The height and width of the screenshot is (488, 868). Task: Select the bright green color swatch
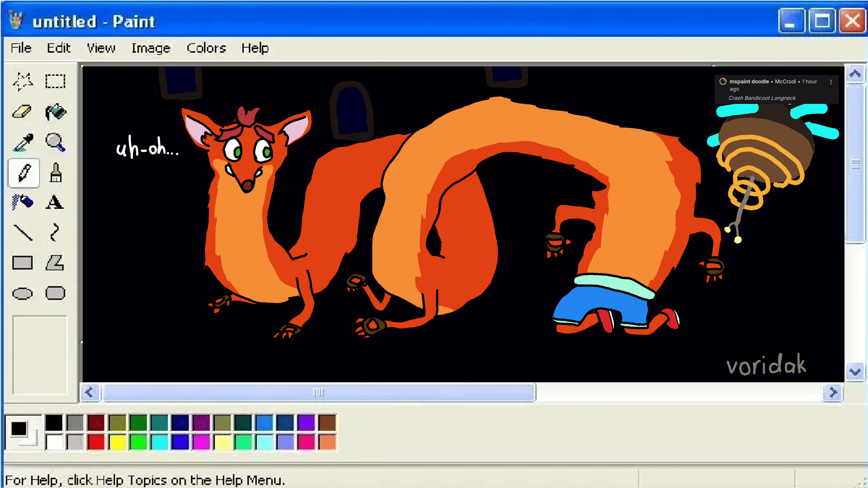coord(138,442)
